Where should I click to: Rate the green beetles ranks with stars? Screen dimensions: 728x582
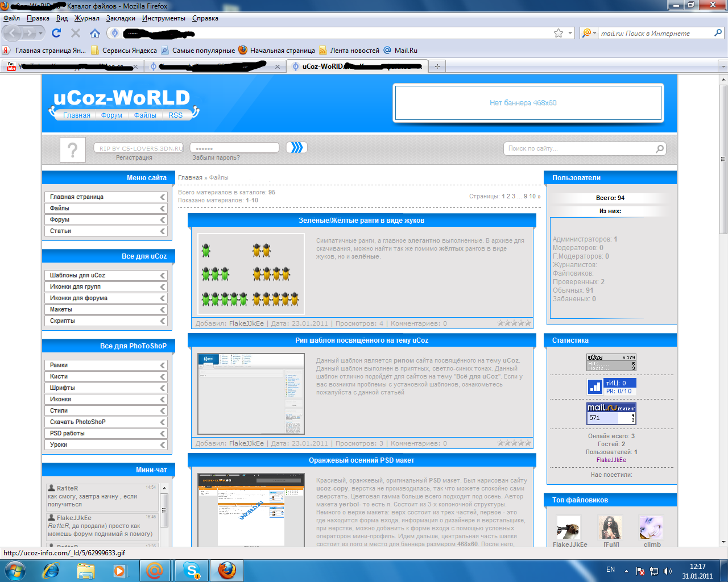click(514, 323)
